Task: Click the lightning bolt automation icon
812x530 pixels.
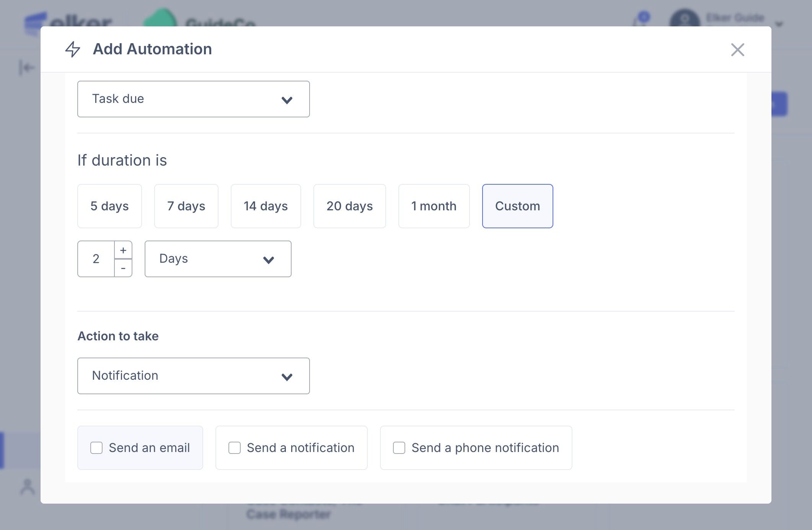Action: tap(73, 49)
